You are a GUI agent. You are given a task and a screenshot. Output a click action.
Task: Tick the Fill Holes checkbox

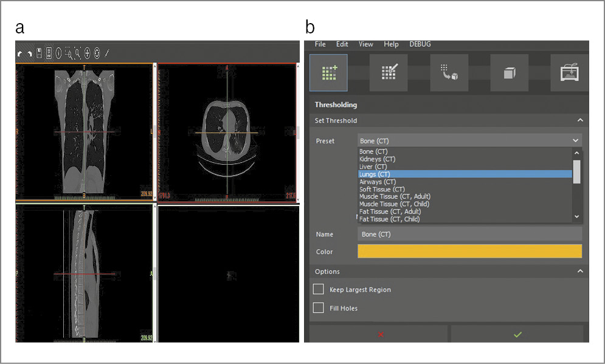tap(318, 308)
